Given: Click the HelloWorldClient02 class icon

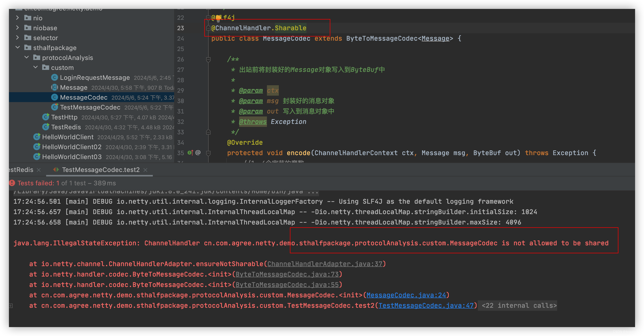Looking at the screenshot, I should click(37, 147).
